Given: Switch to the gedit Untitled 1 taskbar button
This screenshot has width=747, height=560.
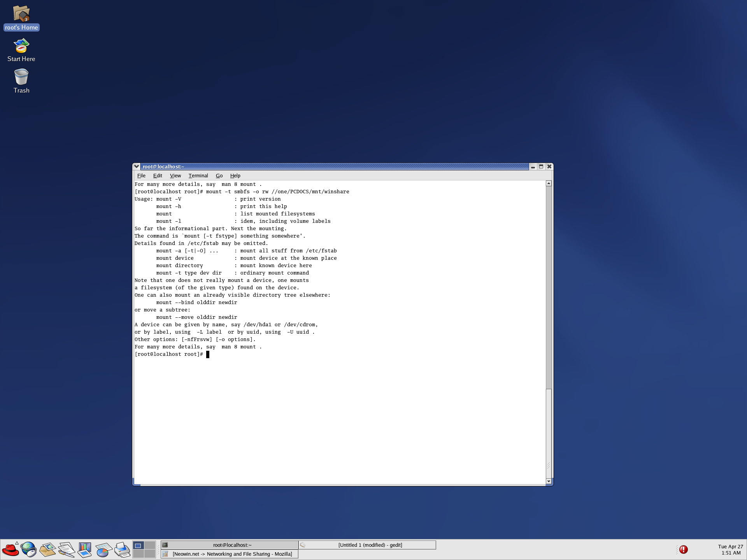Looking at the screenshot, I should 367,545.
